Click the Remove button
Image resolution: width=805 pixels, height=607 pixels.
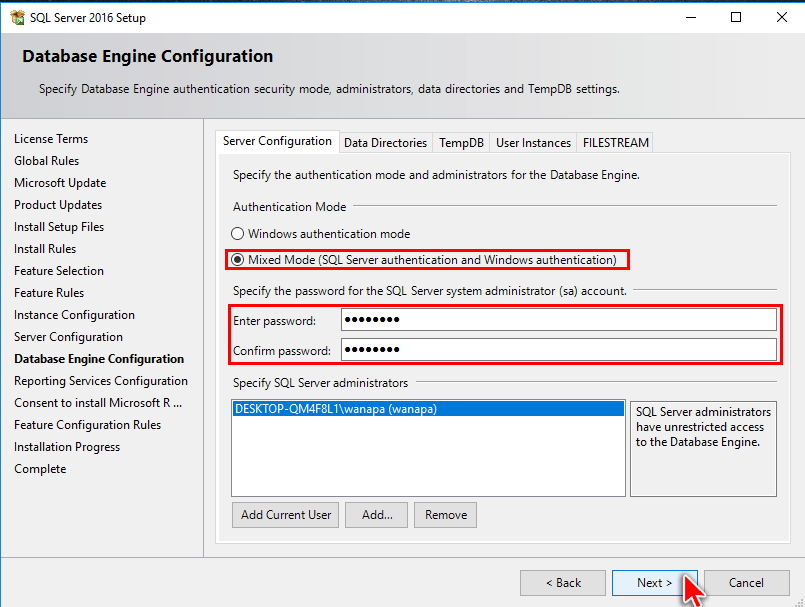point(446,515)
